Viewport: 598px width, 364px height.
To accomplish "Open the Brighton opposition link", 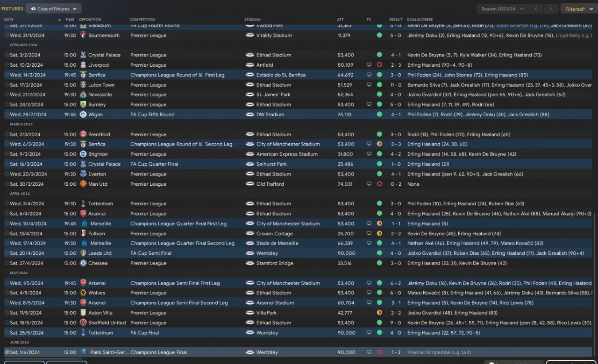I will click(x=98, y=154).
